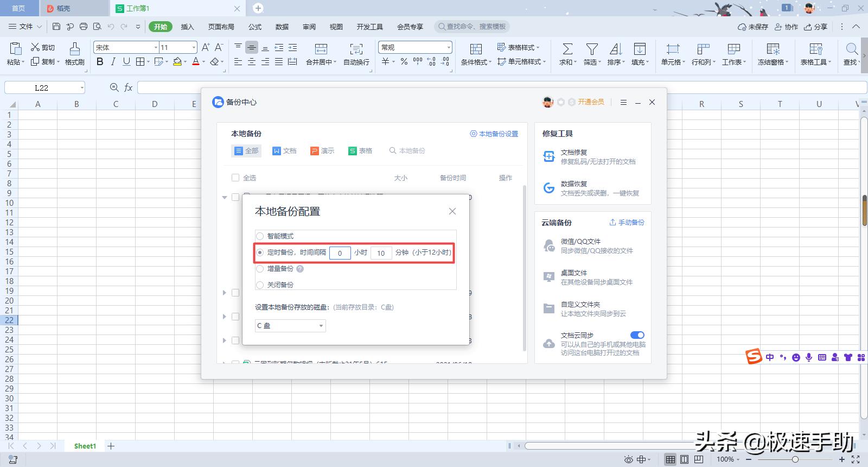Toggle Underline formatting
The height and width of the screenshot is (467, 868).
tap(126, 61)
